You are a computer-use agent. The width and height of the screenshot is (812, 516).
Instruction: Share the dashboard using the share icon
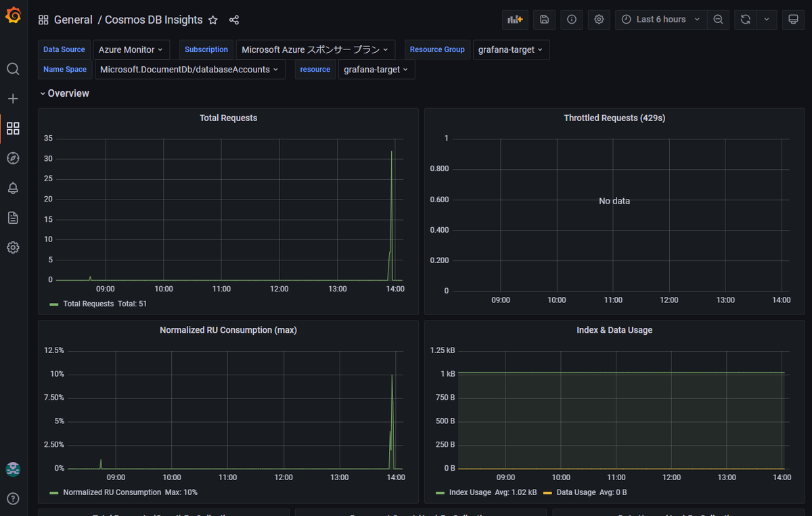234,20
